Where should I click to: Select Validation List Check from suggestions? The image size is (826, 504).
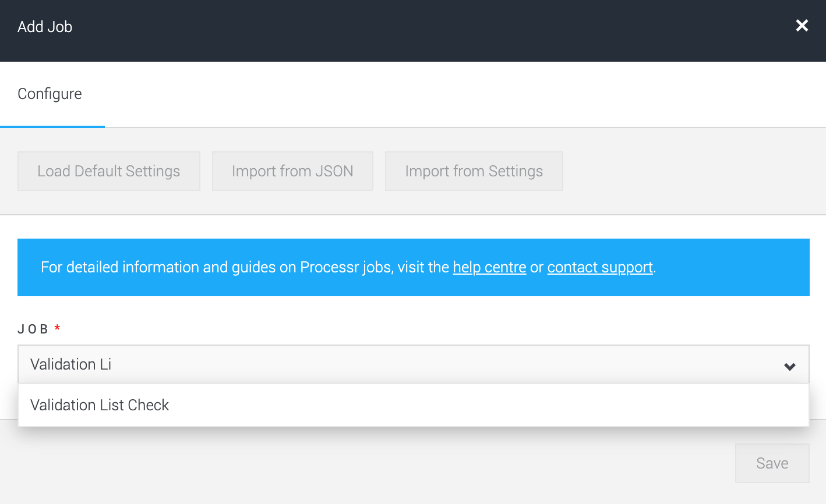pos(100,405)
